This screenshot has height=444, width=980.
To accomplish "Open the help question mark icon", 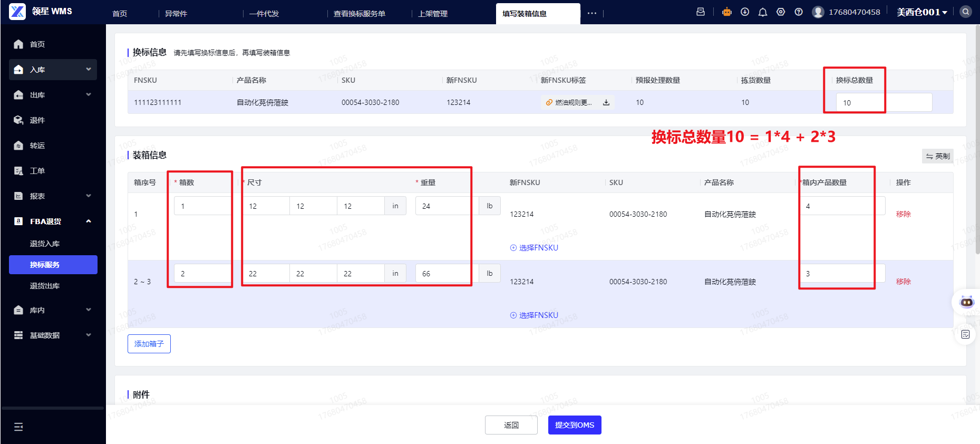I will (799, 12).
